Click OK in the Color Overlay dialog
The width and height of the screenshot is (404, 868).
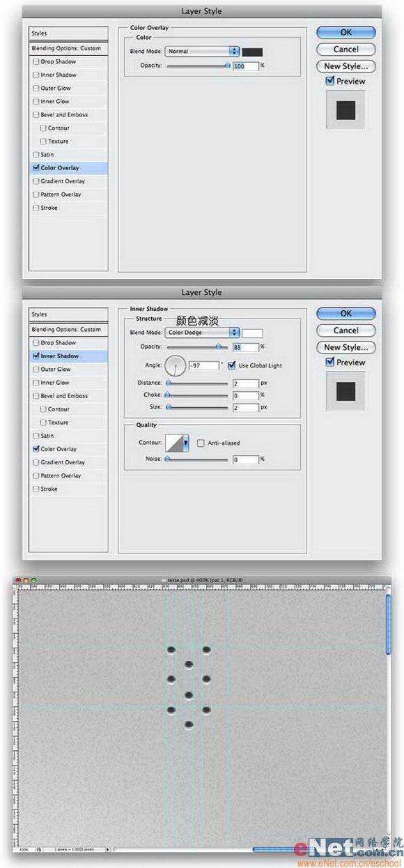[x=346, y=32]
